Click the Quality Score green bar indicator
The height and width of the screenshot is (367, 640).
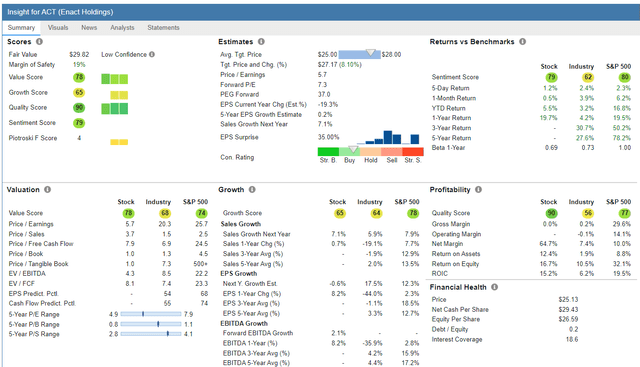click(115, 109)
